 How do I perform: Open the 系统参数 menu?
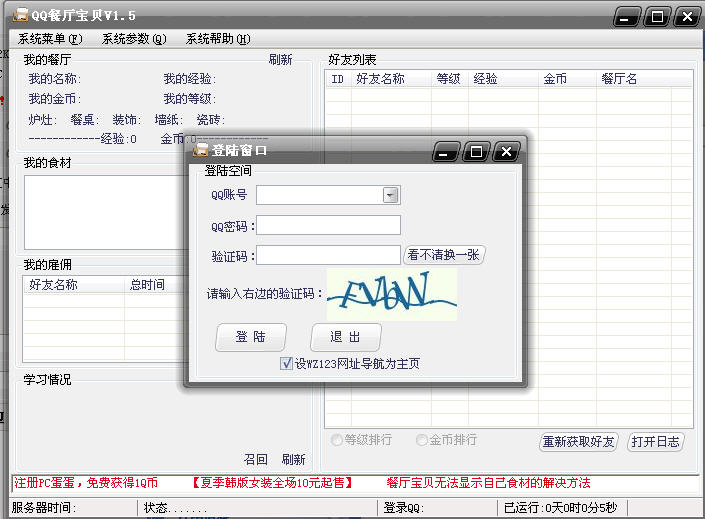point(134,39)
